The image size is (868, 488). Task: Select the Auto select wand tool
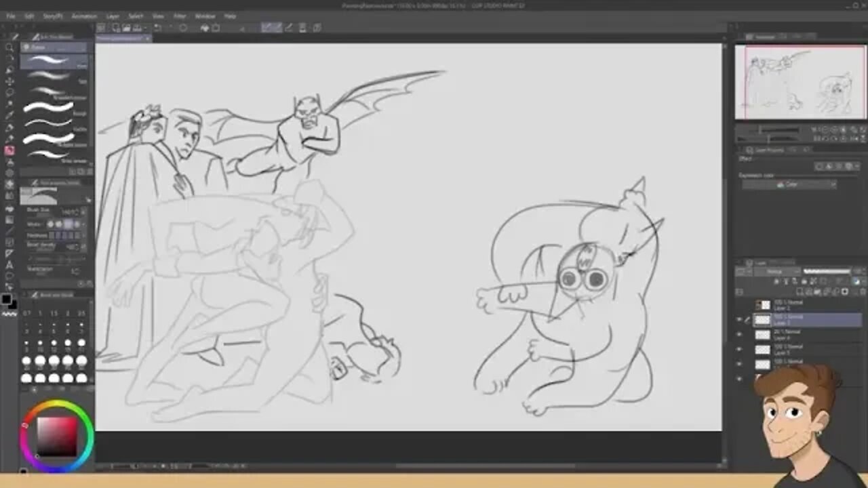click(9, 105)
